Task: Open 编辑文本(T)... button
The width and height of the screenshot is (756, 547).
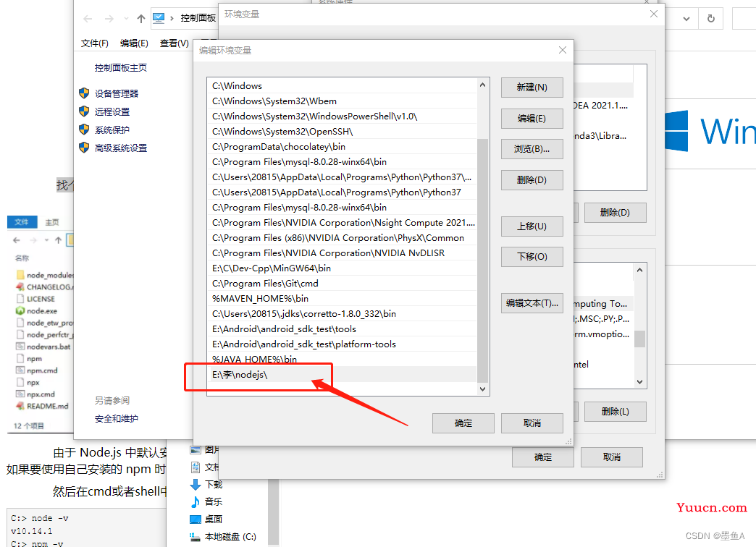Action: tap(532, 303)
